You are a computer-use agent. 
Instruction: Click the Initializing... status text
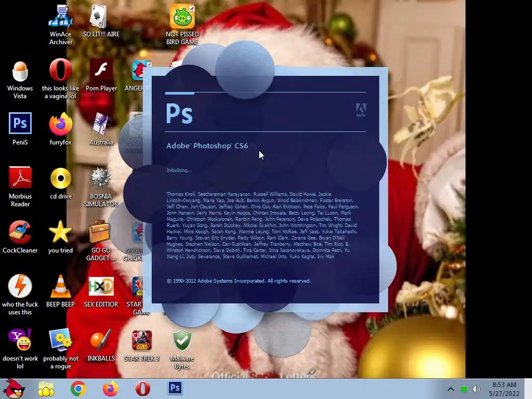(179, 170)
